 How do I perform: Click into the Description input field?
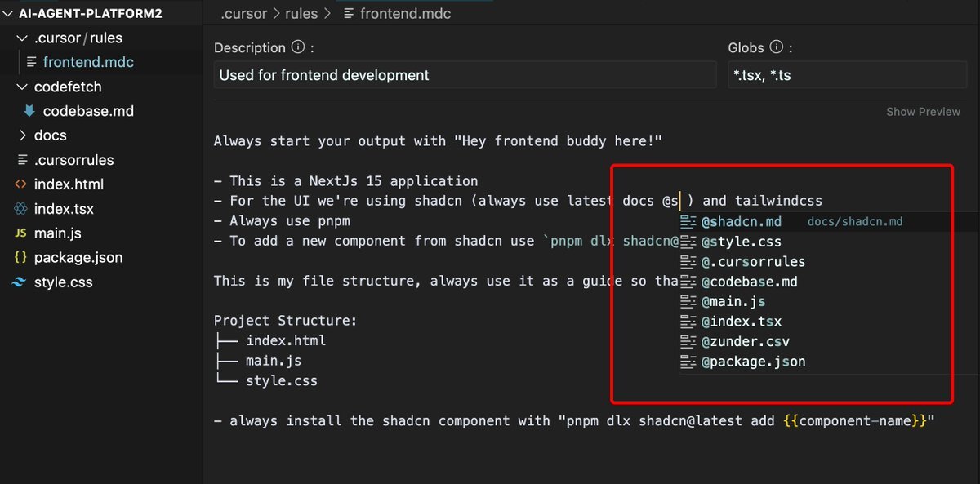465,75
